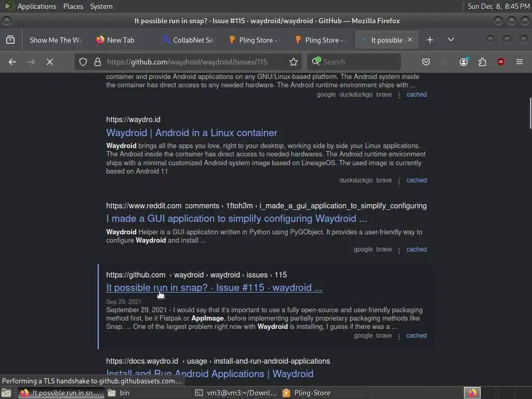Open cached link for reddit result

click(416, 249)
